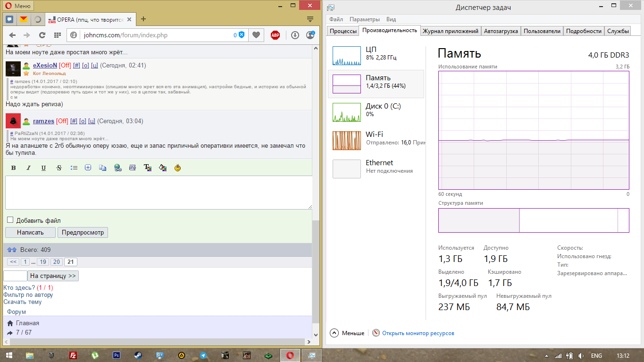
Task: Open the text color picker icon
Action: point(148,168)
